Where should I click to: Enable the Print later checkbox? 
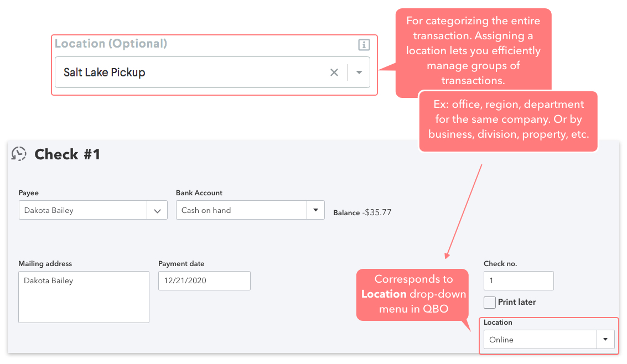[490, 302]
